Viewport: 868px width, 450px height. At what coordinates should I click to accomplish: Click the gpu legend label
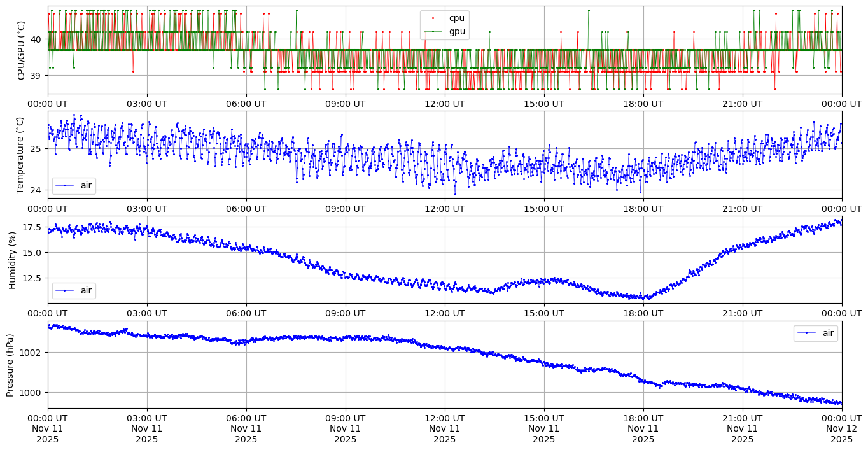456,31
